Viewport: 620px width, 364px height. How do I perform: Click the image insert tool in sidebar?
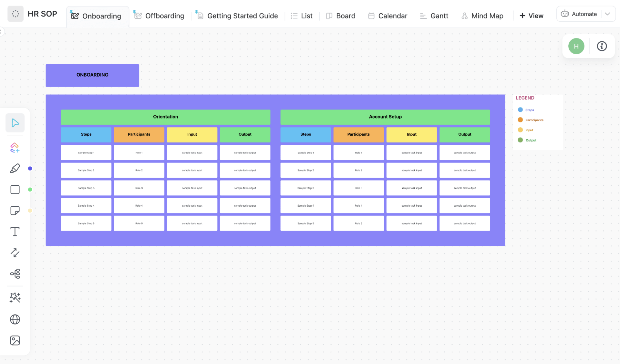pos(15,341)
